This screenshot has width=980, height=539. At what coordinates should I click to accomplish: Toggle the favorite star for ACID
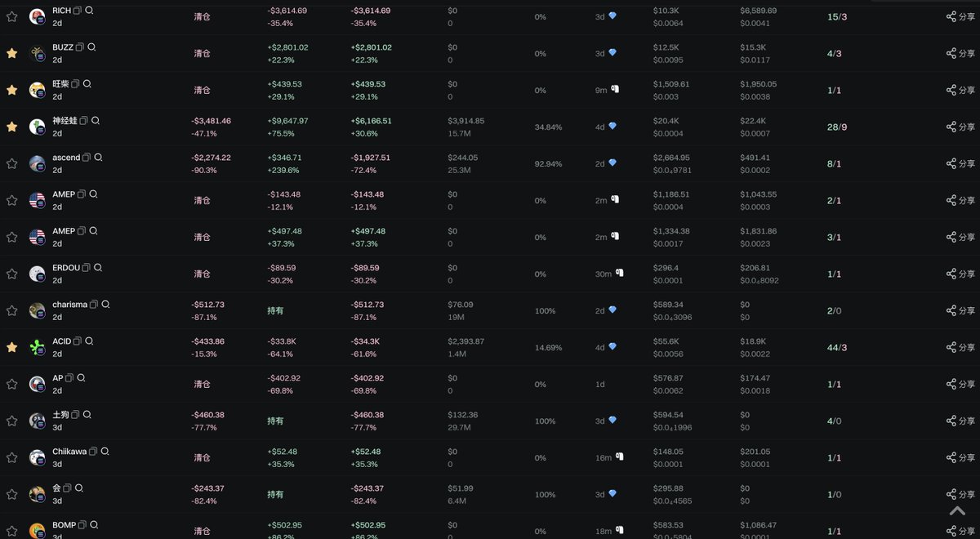[11, 347]
